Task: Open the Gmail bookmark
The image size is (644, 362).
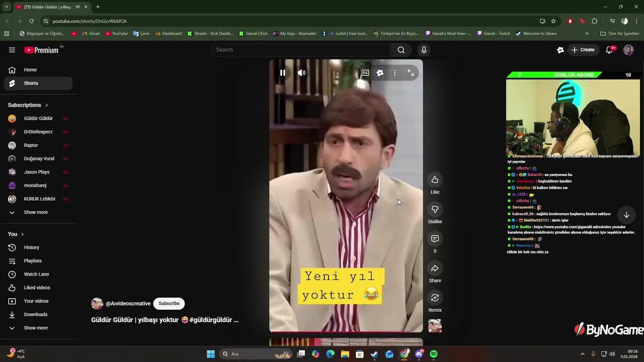Action: (90, 34)
